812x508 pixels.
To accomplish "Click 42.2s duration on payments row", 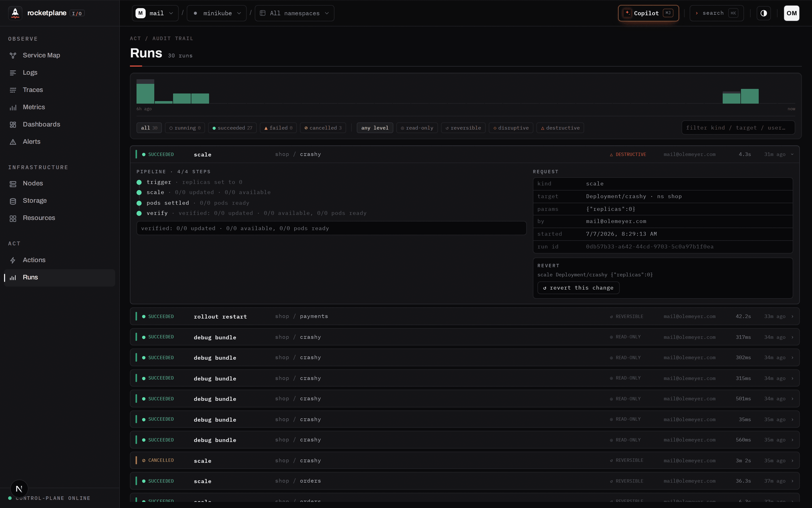I will (x=743, y=316).
